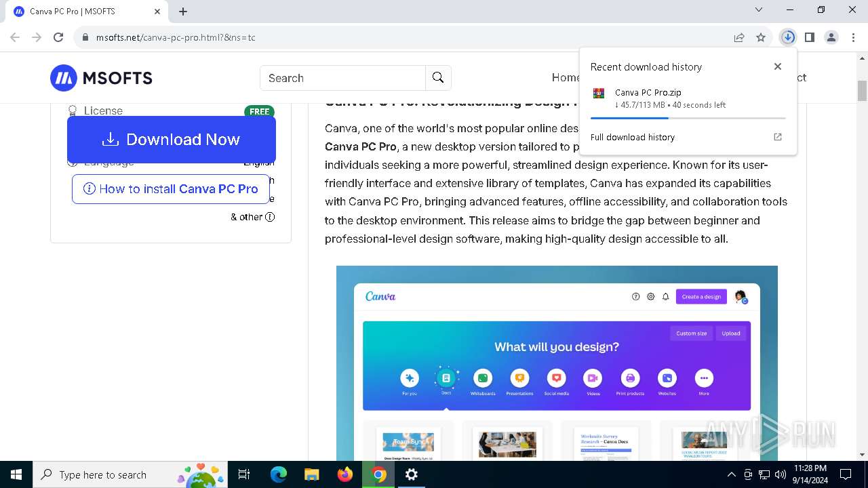Click the page vertical scrollbar thumb

tap(862, 90)
